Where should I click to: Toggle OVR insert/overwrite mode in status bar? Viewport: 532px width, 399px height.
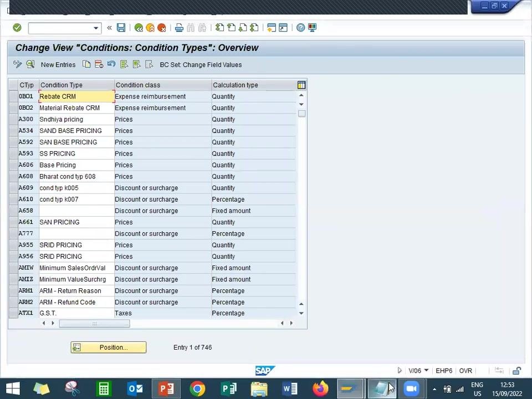point(465,371)
